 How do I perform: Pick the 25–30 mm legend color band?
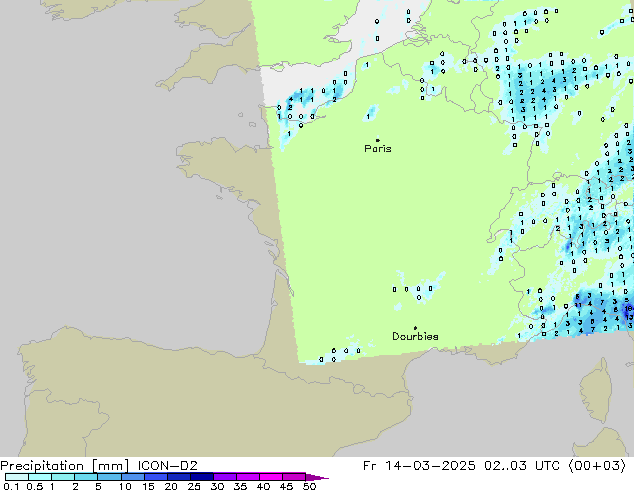[202, 477]
